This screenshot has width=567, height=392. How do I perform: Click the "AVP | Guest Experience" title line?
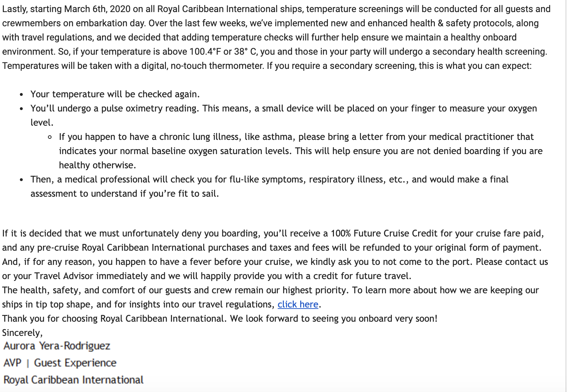[60, 363]
